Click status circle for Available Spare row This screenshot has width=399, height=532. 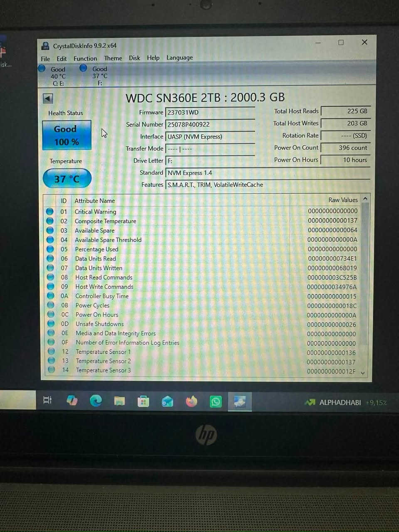point(50,230)
